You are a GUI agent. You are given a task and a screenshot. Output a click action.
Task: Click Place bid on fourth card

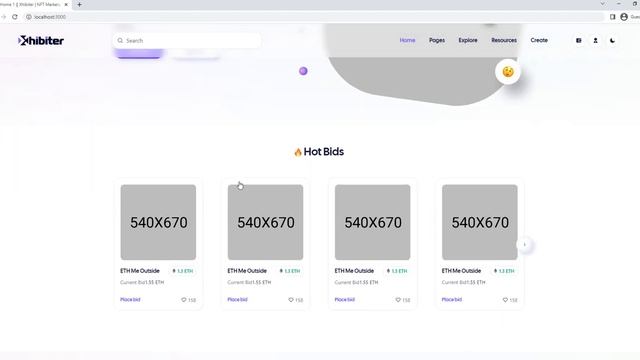click(452, 299)
